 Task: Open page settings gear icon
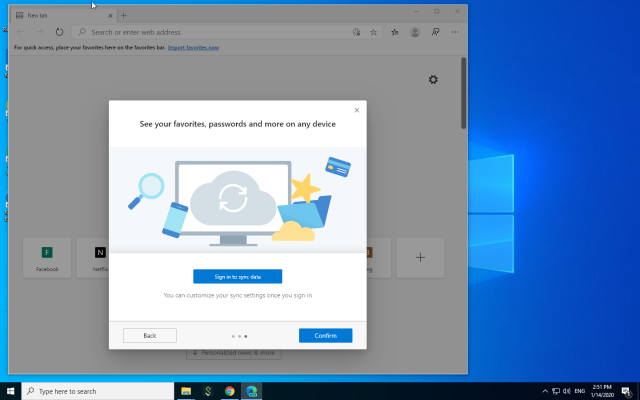433,80
